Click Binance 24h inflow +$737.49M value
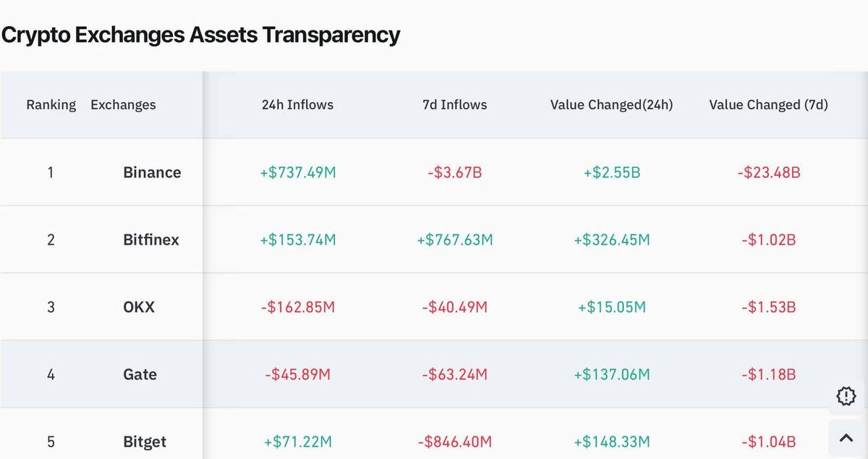The image size is (868, 459). [298, 172]
